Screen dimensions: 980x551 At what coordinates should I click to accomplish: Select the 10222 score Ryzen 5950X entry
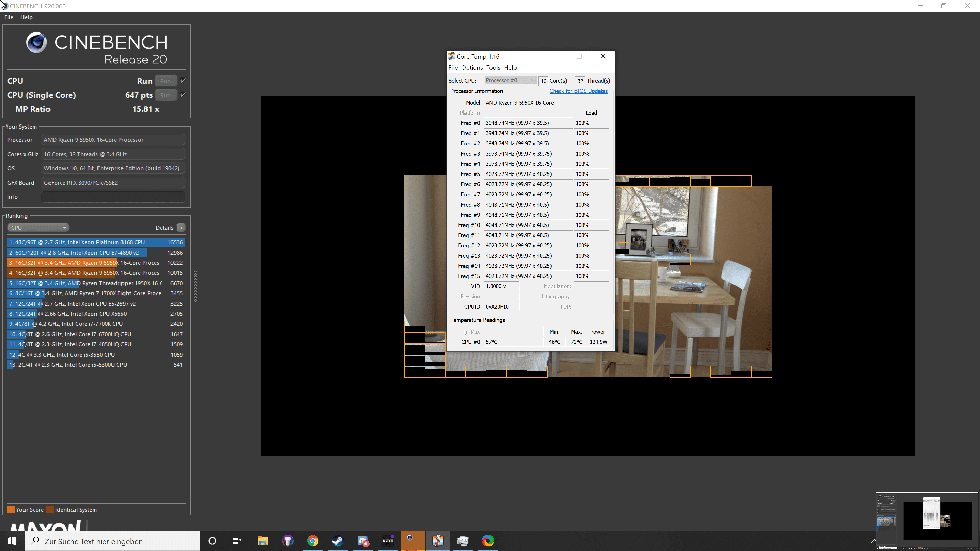click(96, 263)
